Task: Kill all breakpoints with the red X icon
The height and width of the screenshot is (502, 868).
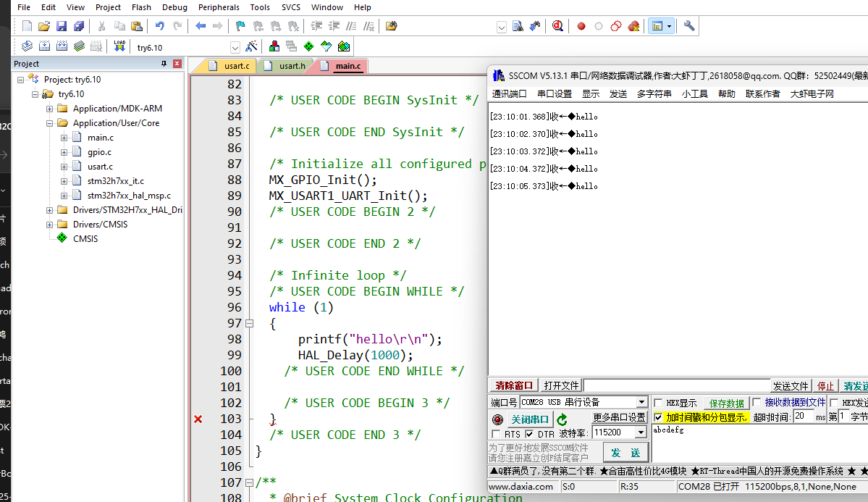Action: click(x=634, y=26)
